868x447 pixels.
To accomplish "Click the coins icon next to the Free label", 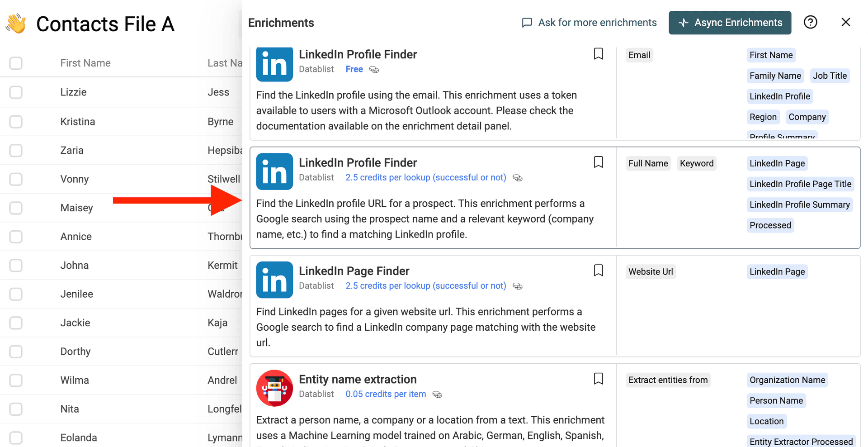I will point(374,69).
